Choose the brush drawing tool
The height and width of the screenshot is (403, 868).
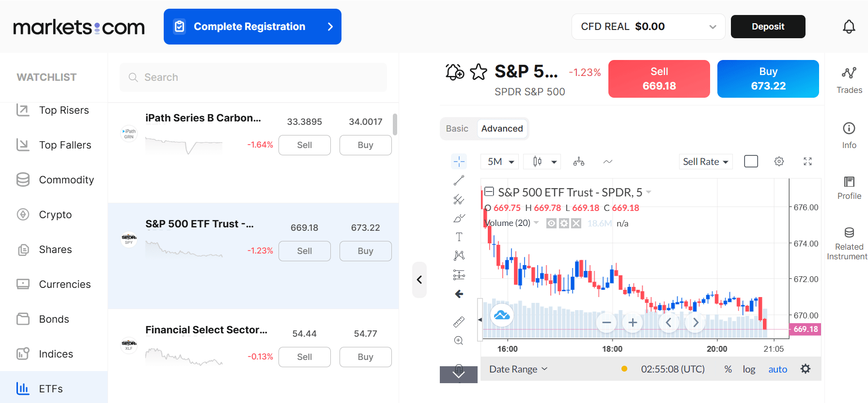pyautogui.click(x=459, y=218)
